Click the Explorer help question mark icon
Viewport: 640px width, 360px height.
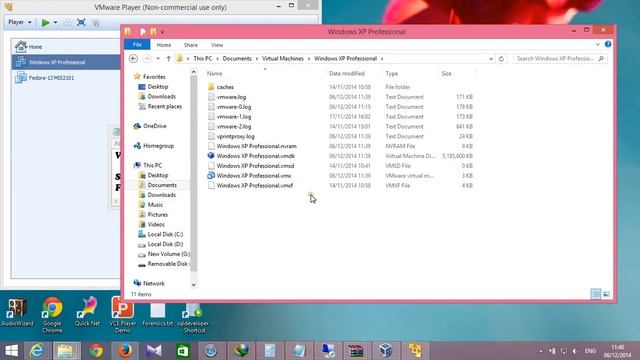[608, 44]
